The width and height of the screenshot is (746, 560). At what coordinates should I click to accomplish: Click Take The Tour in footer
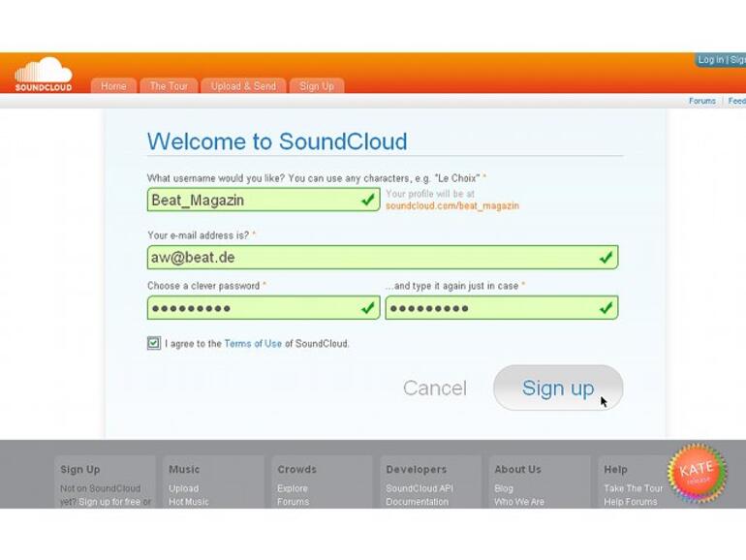click(x=634, y=488)
